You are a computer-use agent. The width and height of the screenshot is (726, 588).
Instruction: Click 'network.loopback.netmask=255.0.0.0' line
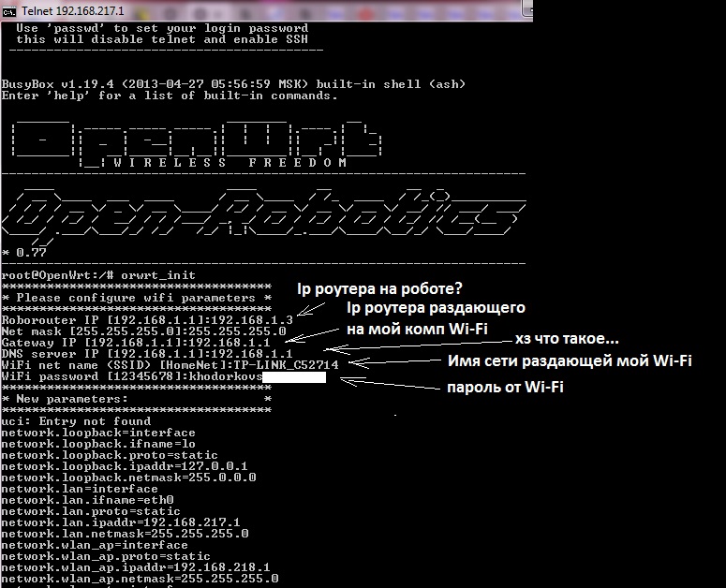pos(128,478)
